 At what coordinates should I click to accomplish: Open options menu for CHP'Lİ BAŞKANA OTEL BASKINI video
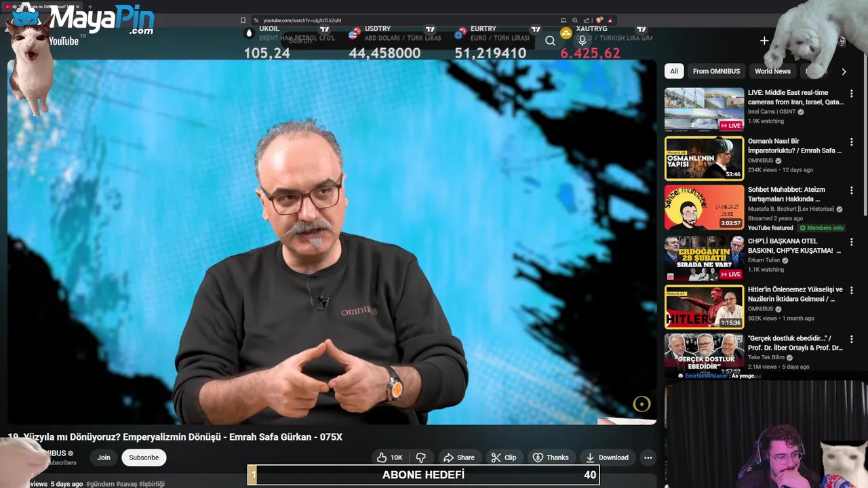[851, 242]
